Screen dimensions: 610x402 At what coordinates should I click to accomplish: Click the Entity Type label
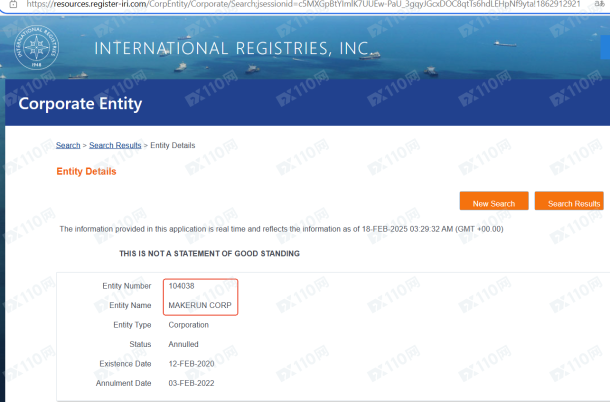(132, 325)
